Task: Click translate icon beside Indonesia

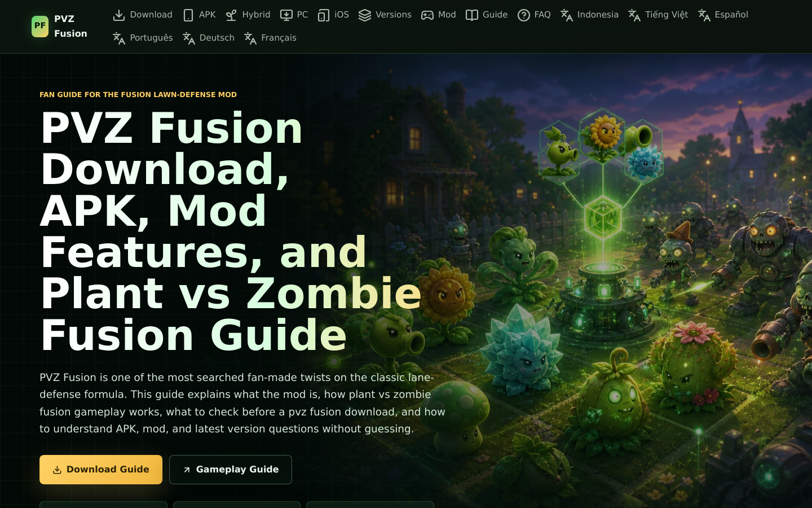Action: pos(567,15)
